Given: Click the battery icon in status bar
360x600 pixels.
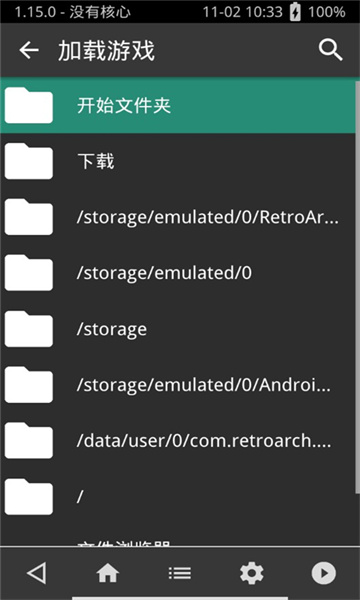Looking at the screenshot, I should pos(295,12).
